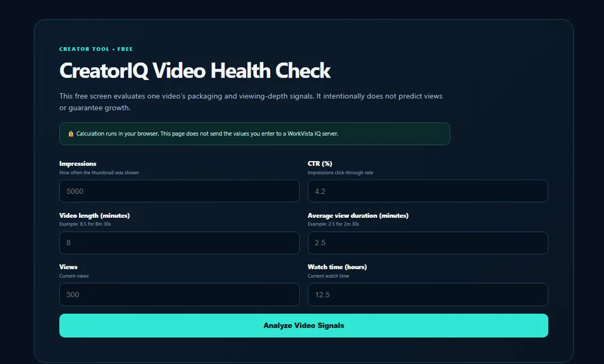
Task: Click 'Average view duration (minutes)' label
Action: pyautogui.click(x=358, y=215)
